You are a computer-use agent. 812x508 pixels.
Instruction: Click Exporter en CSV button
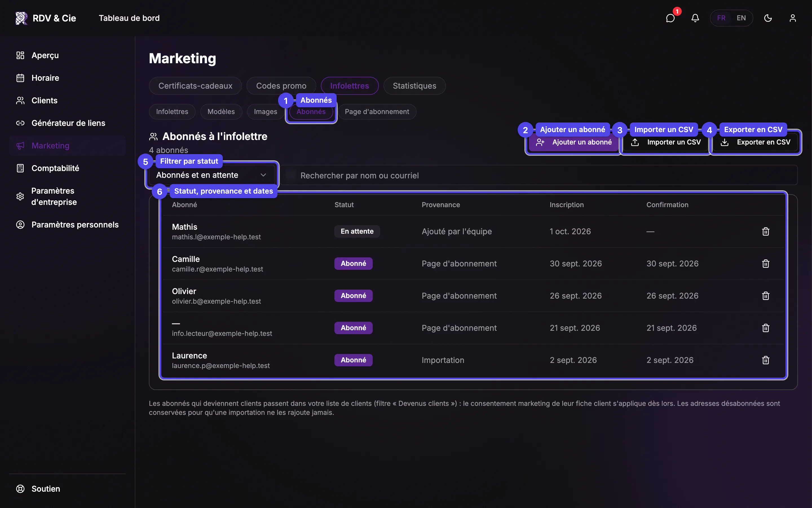tap(755, 142)
